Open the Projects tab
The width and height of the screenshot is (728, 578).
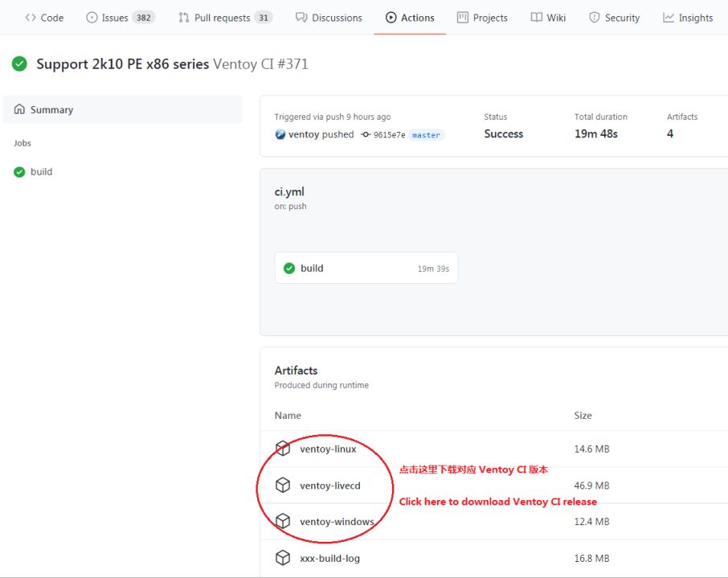(482, 18)
